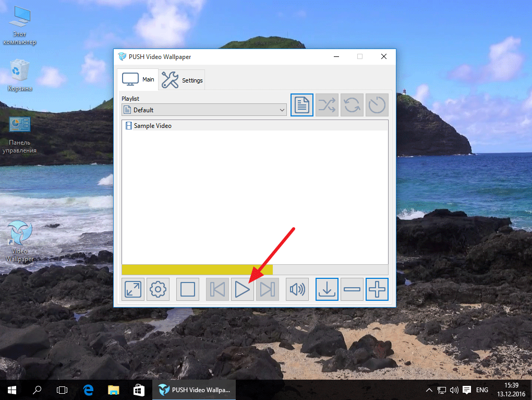This screenshot has height=400, width=532.
Task: Remove selected video with minus icon
Action: 353,289
